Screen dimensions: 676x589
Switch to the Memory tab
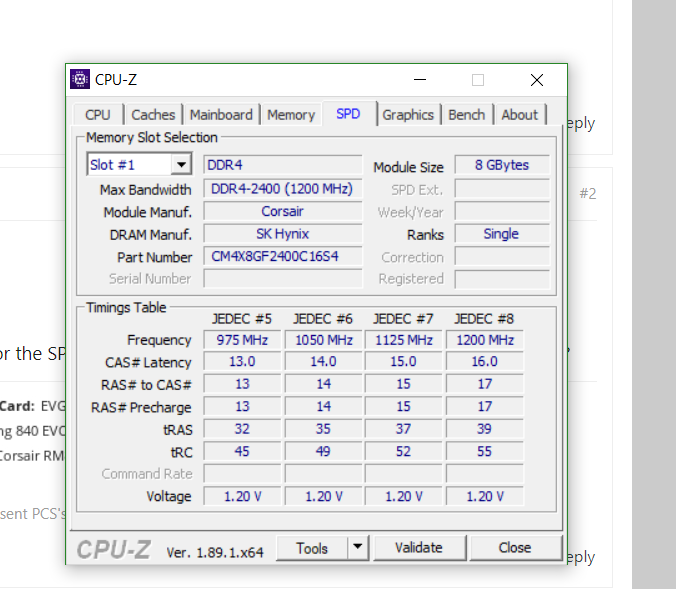tap(291, 115)
